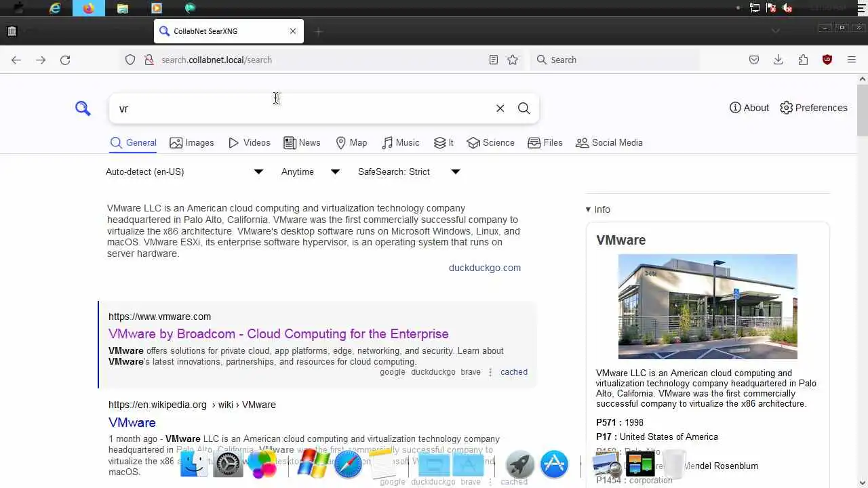Select the CollabNet SearXNG browser tab

(229, 31)
